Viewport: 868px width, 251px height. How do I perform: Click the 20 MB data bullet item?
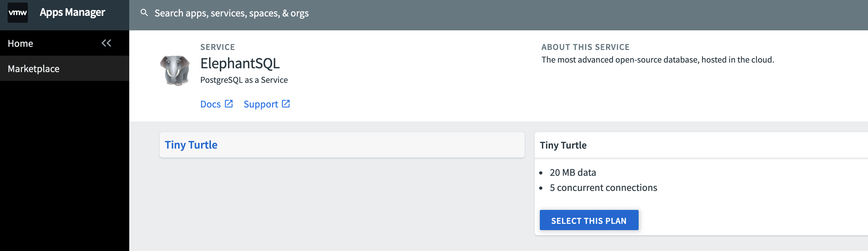pyautogui.click(x=572, y=172)
